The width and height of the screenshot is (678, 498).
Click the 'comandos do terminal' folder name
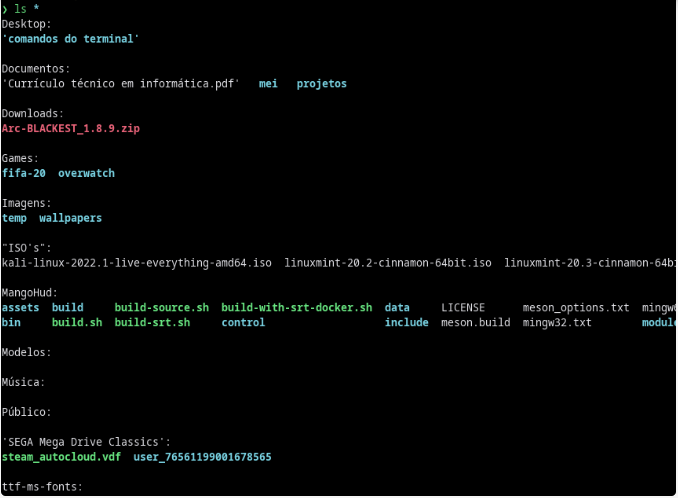click(70, 39)
